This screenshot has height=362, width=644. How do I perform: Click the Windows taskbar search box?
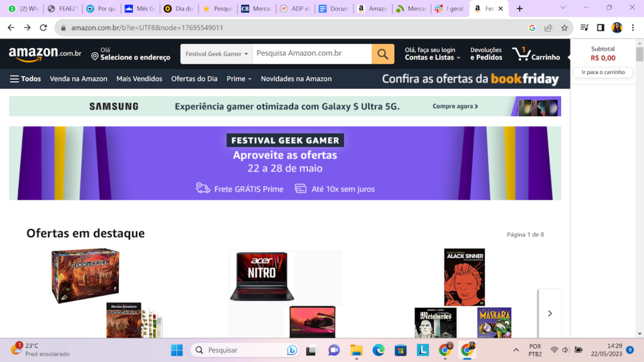tap(245, 350)
